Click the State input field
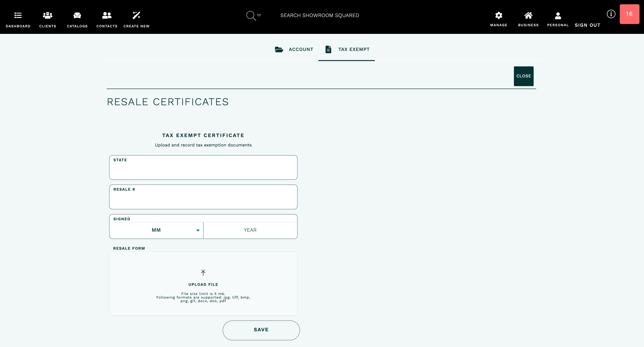 (x=203, y=170)
